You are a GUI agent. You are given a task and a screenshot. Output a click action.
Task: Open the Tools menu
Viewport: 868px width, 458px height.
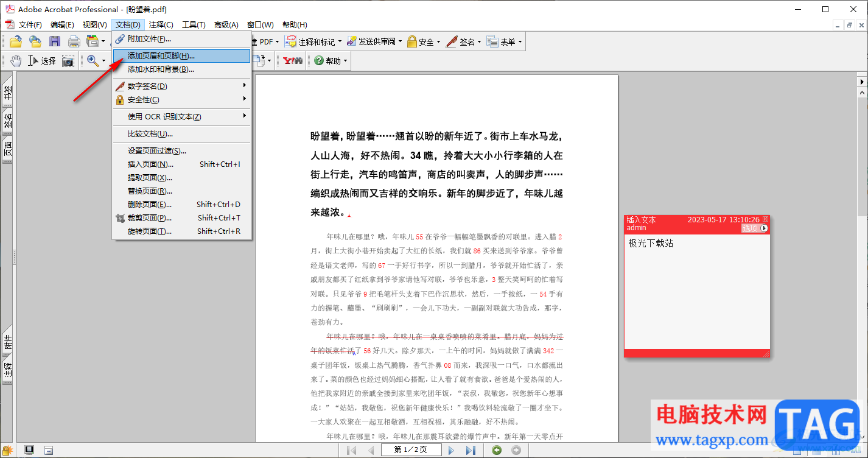click(194, 25)
